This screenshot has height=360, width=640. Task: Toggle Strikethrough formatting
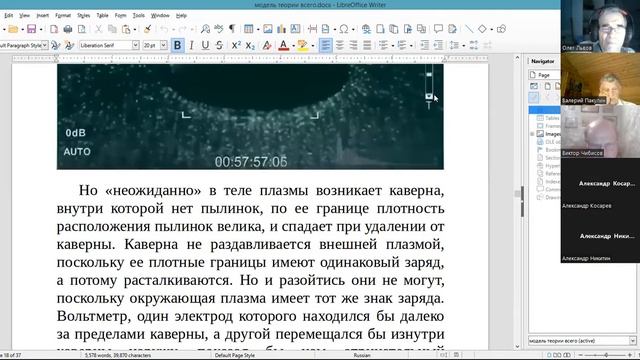coord(219,45)
